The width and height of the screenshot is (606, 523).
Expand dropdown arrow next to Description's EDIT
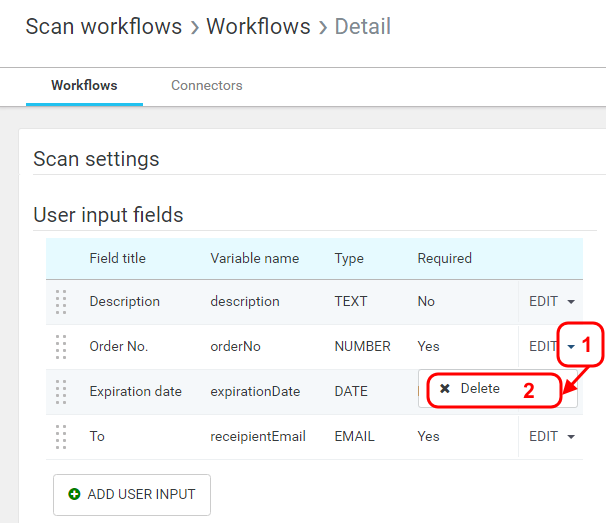571,301
